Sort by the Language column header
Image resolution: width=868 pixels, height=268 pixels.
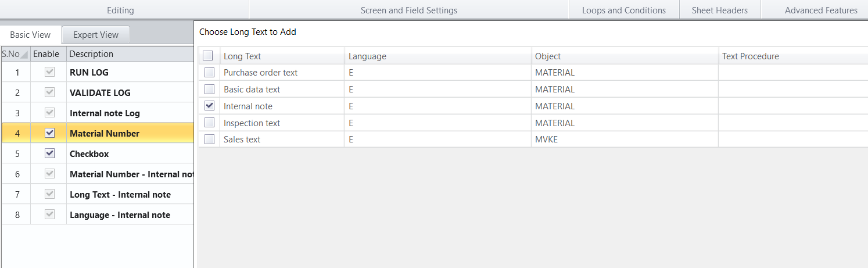367,56
